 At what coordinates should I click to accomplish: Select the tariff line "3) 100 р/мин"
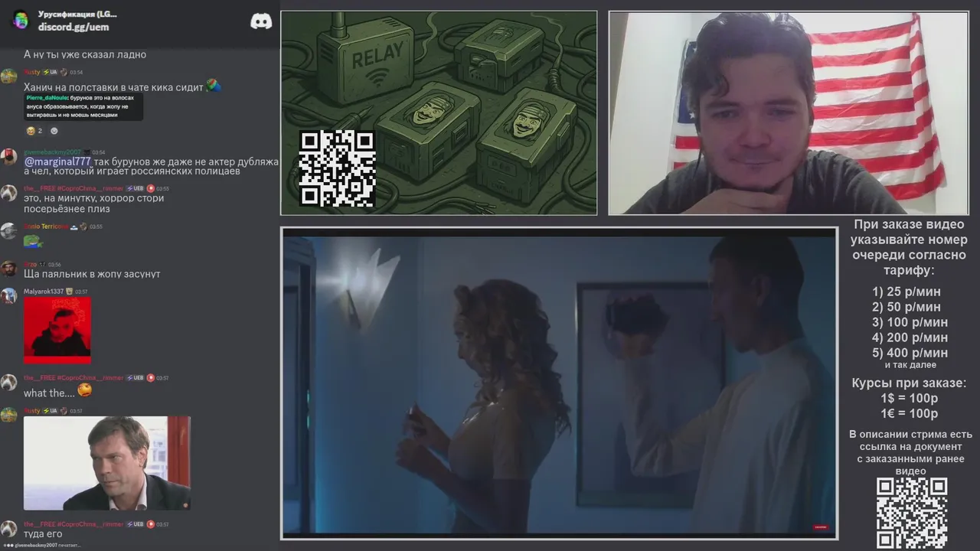pyautogui.click(x=910, y=322)
